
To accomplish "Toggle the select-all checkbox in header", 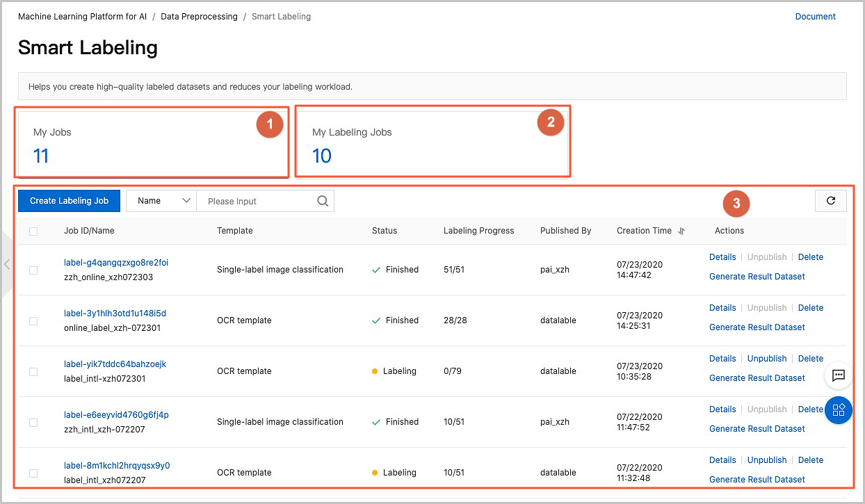I will click(x=33, y=231).
